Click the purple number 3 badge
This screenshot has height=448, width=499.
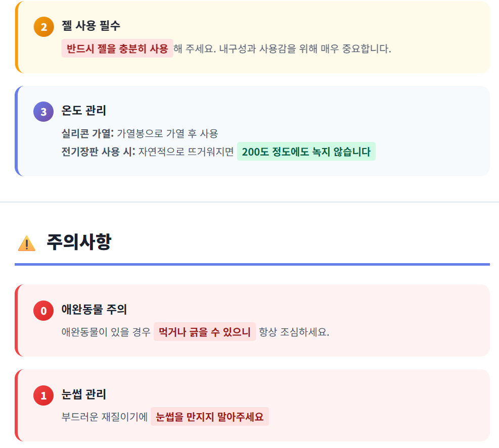coord(43,112)
